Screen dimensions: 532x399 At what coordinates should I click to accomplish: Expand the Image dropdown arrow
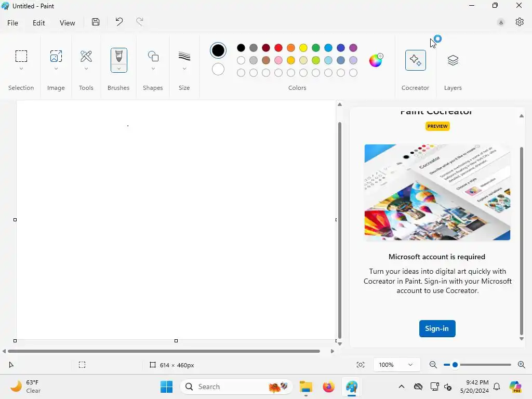coord(56,69)
